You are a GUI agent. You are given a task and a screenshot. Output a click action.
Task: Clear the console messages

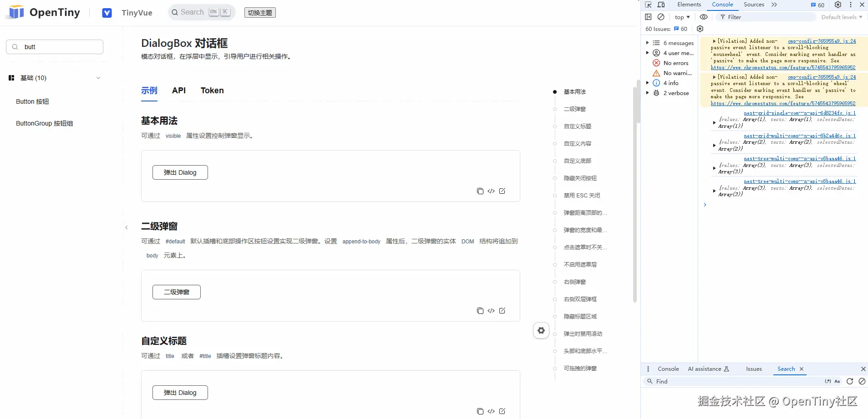tap(661, 17)
